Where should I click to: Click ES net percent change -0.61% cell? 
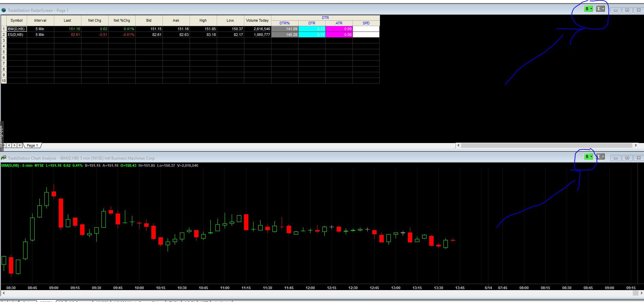point(122,35)
